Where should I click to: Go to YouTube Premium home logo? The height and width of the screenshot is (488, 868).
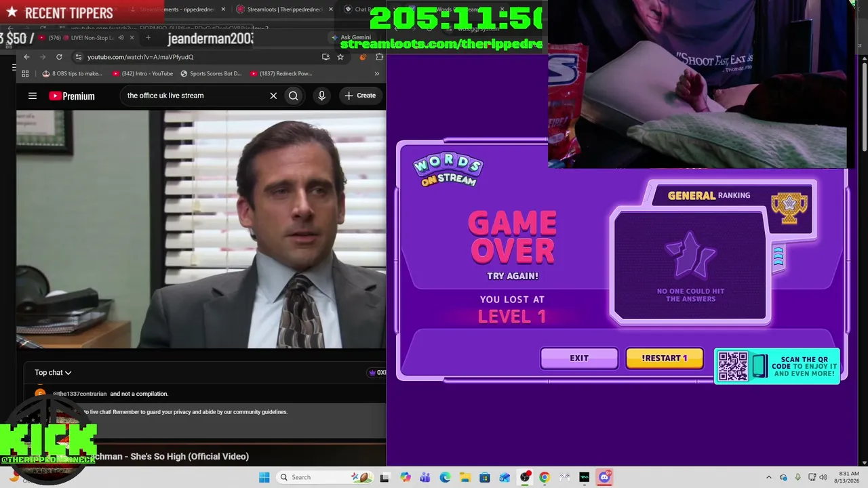click(72, 96)
